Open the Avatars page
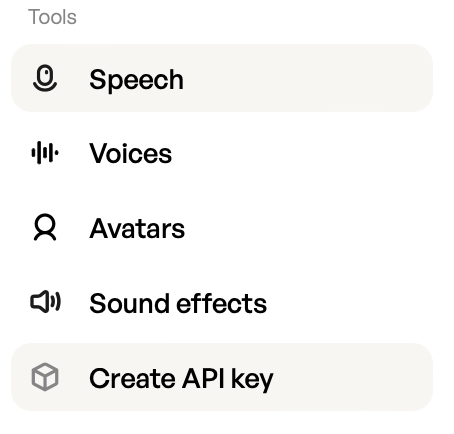 222,228
